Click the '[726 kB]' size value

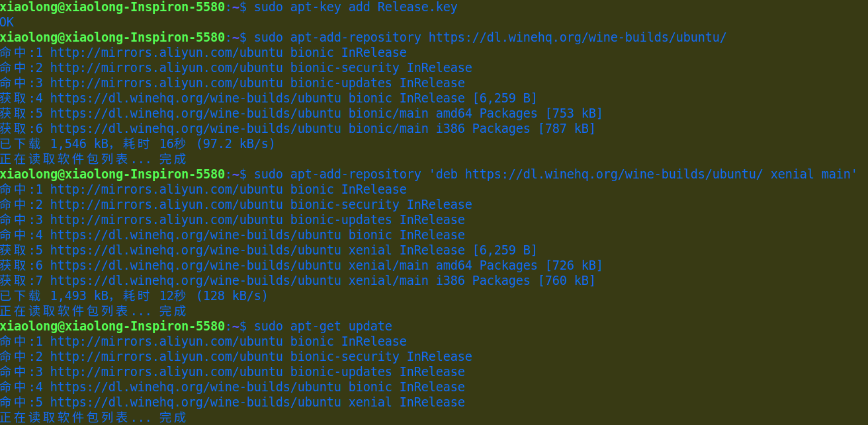coord(574,266)
